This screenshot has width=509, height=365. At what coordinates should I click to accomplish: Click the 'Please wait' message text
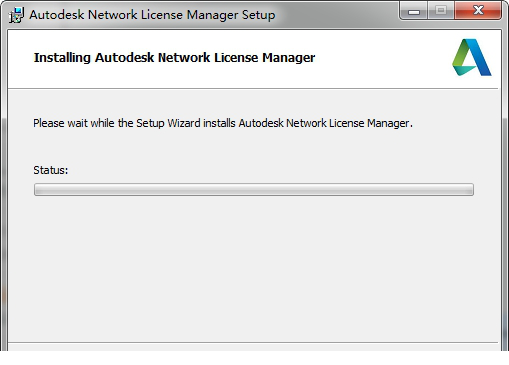223,123
